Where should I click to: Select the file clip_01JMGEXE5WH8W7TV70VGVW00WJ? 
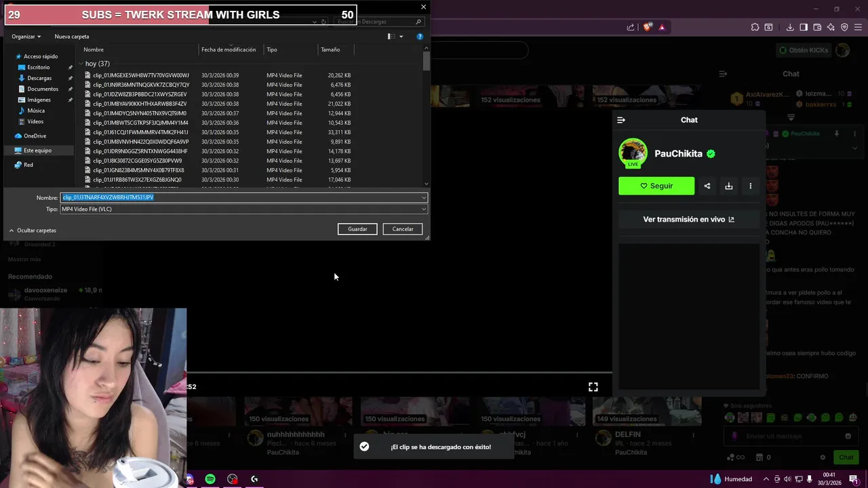(x=141, y=75)
